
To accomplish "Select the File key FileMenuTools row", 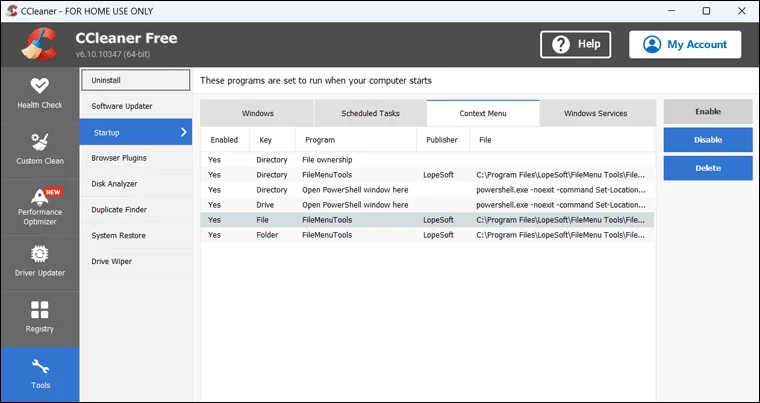I will point(427,220).
